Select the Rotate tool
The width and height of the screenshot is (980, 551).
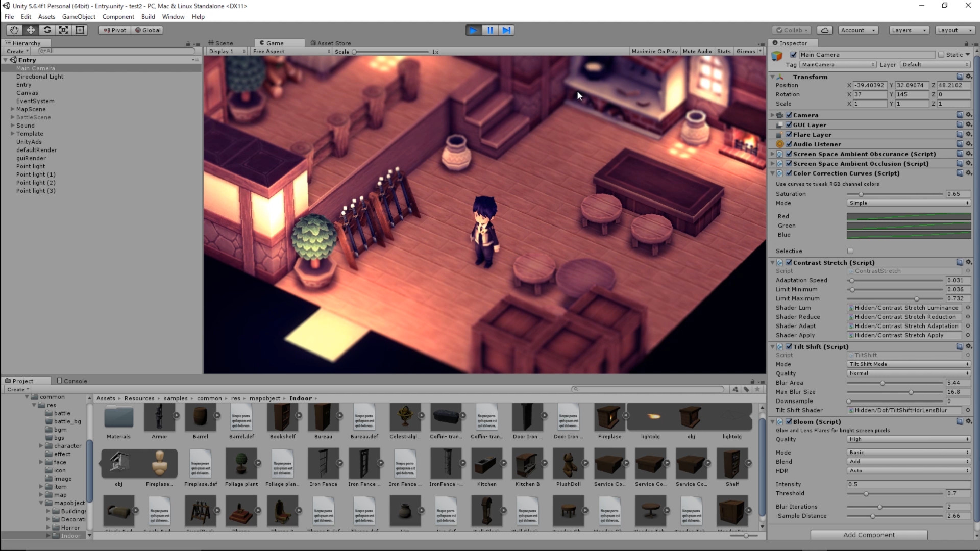[x=47, y=30]
